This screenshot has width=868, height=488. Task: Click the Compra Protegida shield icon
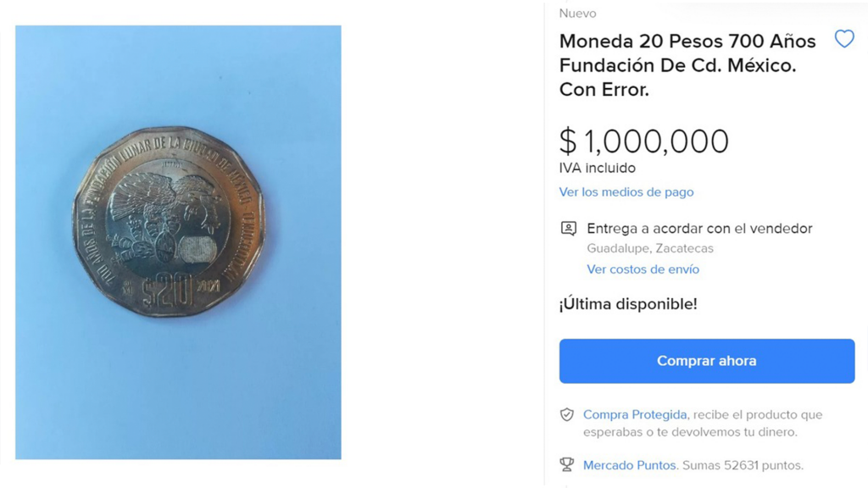coord(567,414)
